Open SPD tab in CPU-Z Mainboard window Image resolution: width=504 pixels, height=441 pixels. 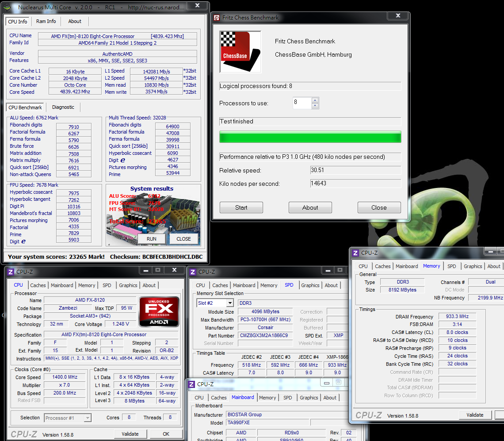coord(288,398)
